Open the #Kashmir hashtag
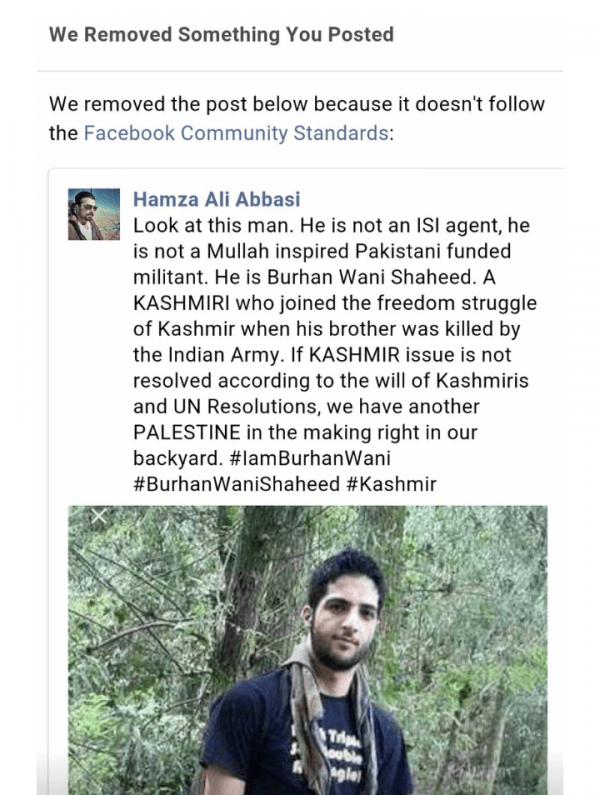The width and height of the screenshot is (600, 795). tap(391, 484)
